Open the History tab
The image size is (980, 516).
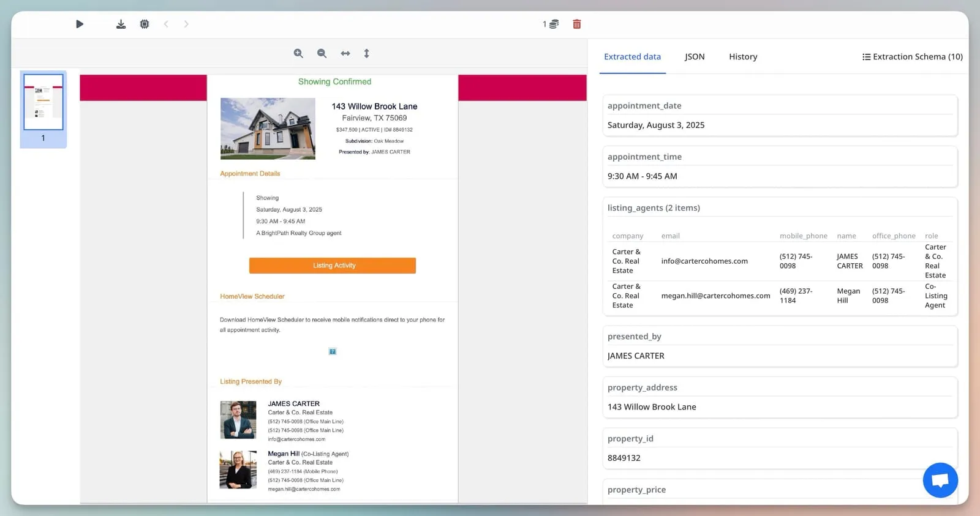point(743,57)
